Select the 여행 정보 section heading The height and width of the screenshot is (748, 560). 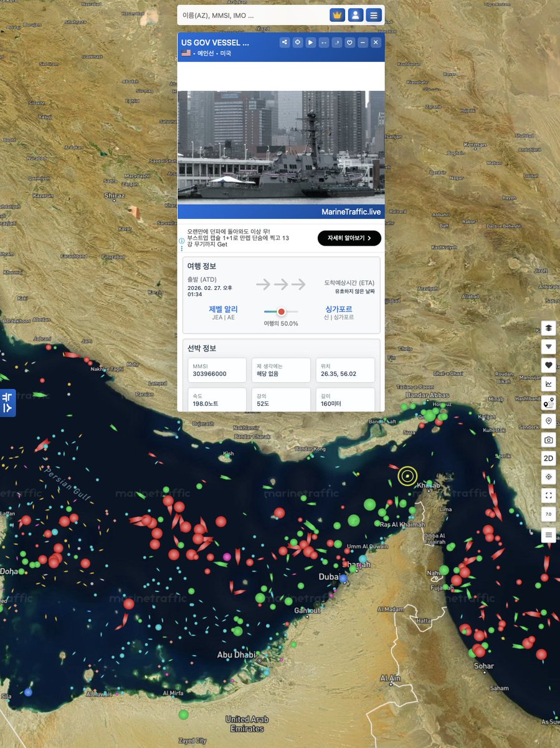click(202, 266)
